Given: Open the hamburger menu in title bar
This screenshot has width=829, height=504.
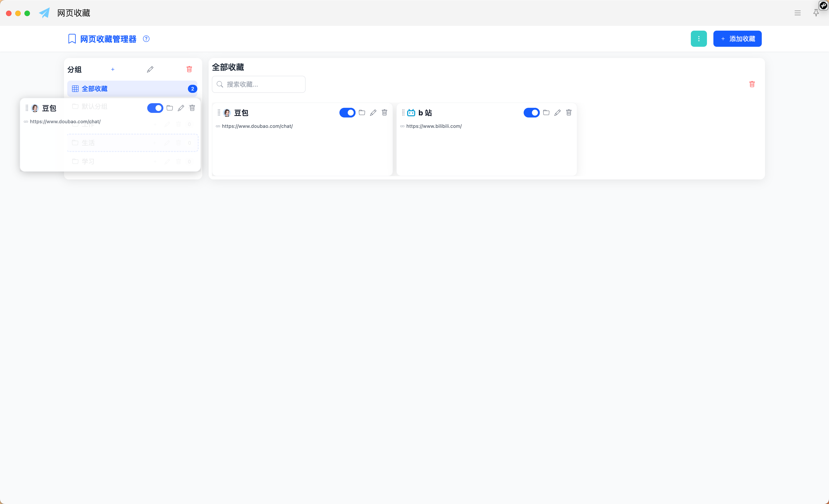Looking at the screenshot, I should point(797,13).
